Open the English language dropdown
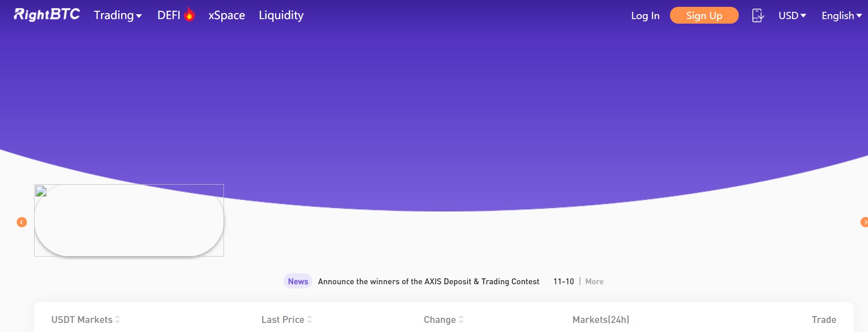The height and width of the screenshot is (332, 868). 840,15
